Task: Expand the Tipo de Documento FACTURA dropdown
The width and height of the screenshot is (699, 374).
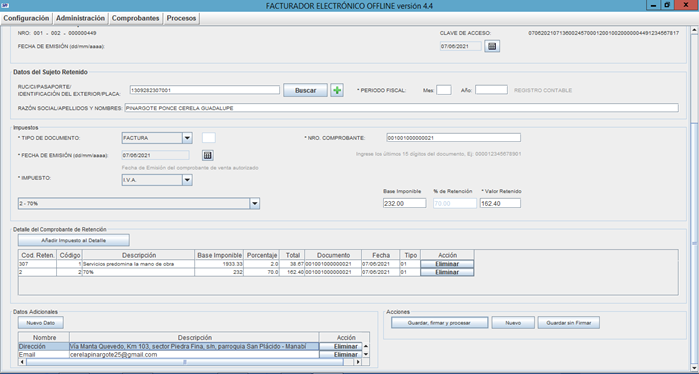Action: coord(187,138)
